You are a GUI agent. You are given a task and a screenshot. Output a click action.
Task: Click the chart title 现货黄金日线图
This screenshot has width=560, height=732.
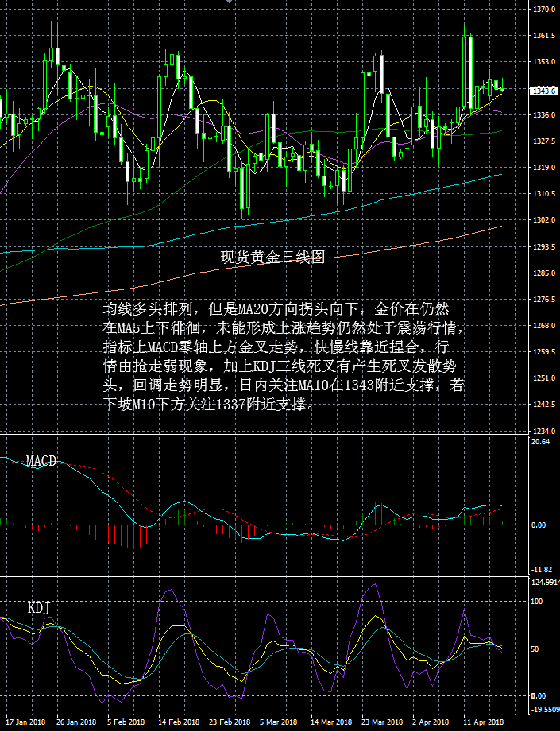click(272, 258)
